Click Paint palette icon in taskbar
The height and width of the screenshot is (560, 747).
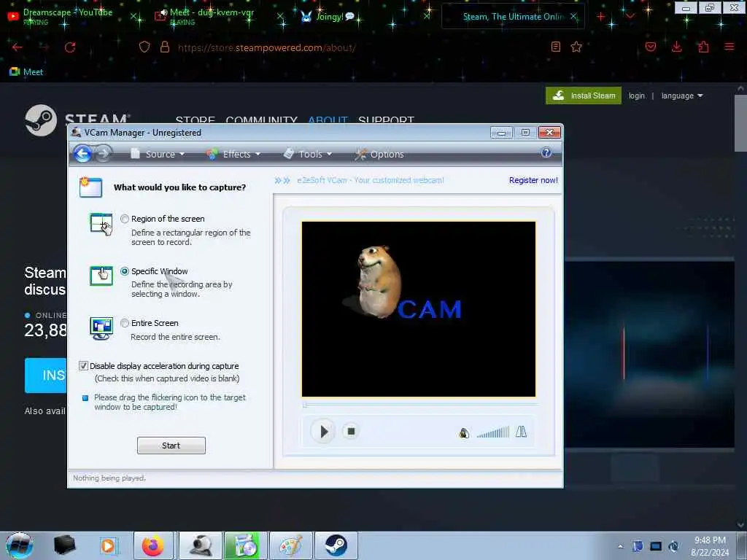[x=291, y=546]
